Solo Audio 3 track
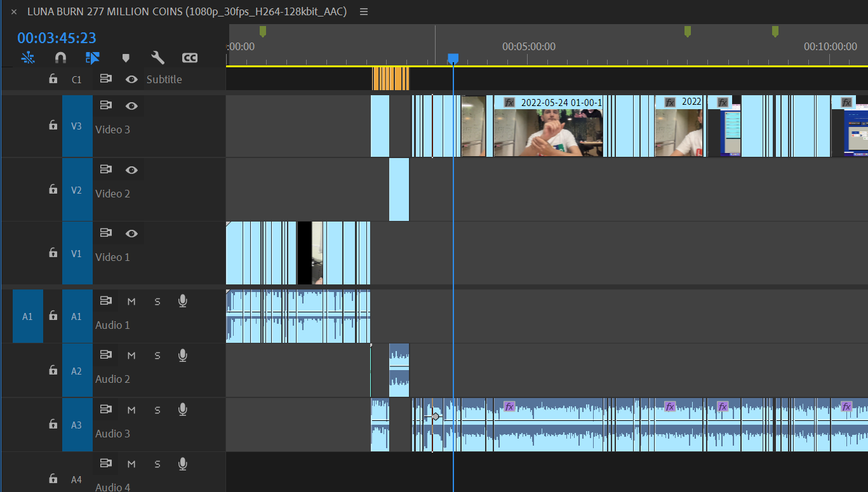 coord(157,410)
